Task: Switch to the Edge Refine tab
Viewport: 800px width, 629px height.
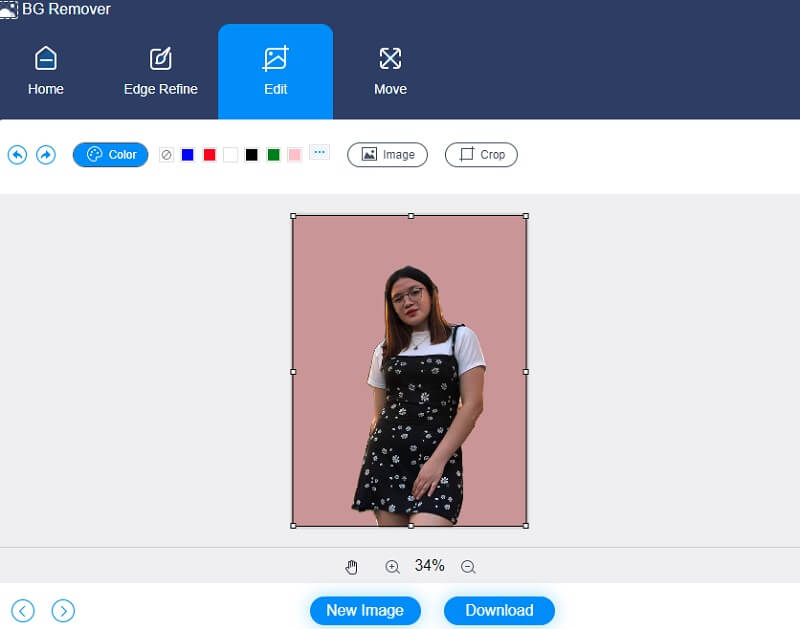Action: pyautogui.click(x=160, y=68)
